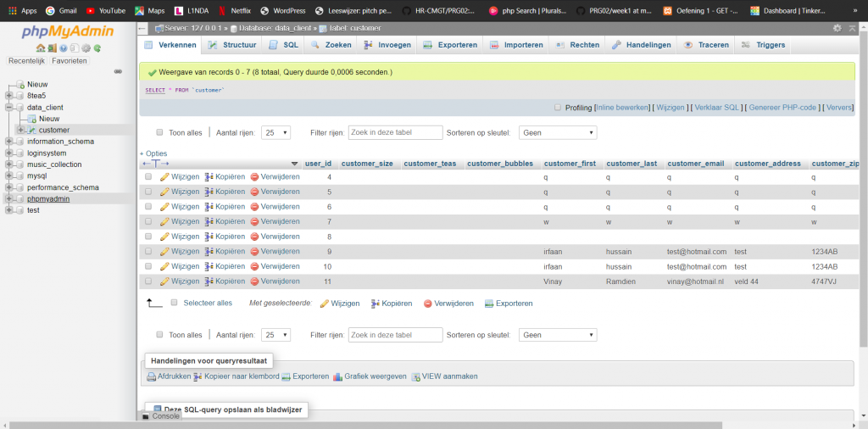Click Kopiëren icon for user_id 5

tap(209, 192)
